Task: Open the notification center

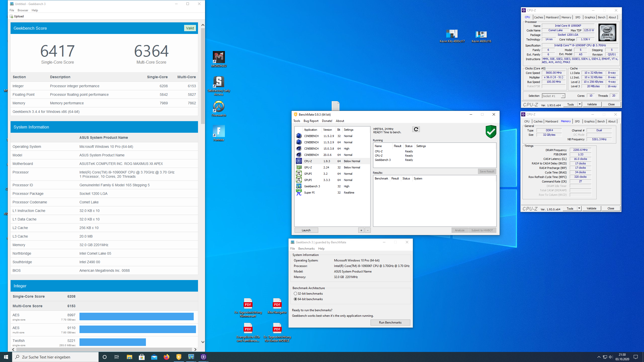Action: click(x=636, y=357)
